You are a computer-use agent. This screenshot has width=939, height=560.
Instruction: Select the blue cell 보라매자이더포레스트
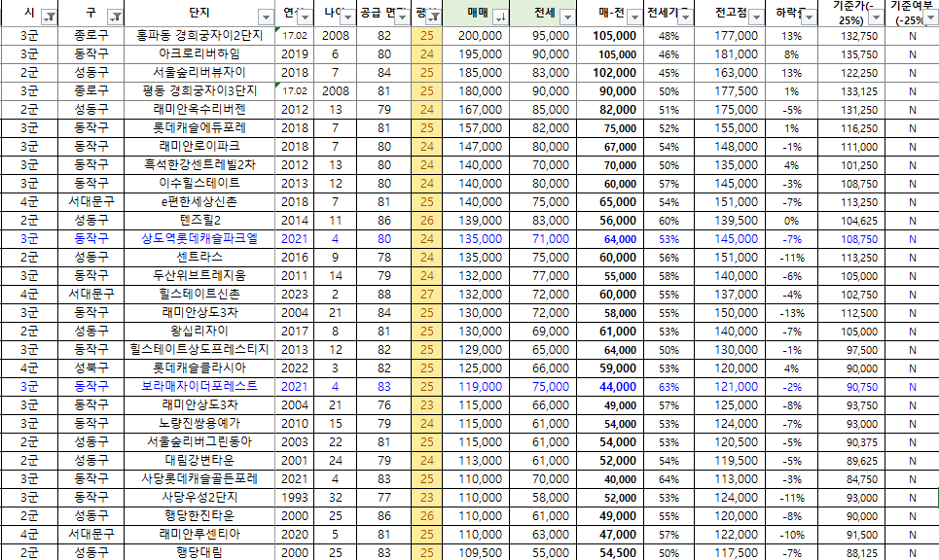tap(199, 387)
